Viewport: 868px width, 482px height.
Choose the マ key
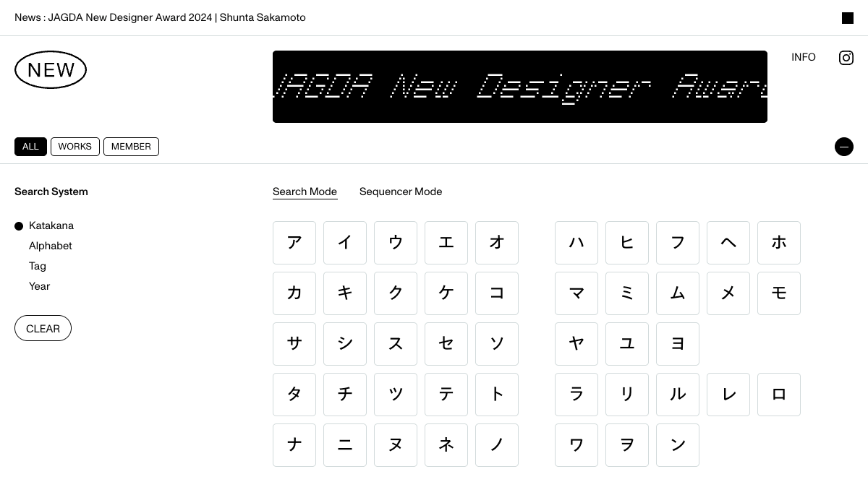(x=576, y=293)
